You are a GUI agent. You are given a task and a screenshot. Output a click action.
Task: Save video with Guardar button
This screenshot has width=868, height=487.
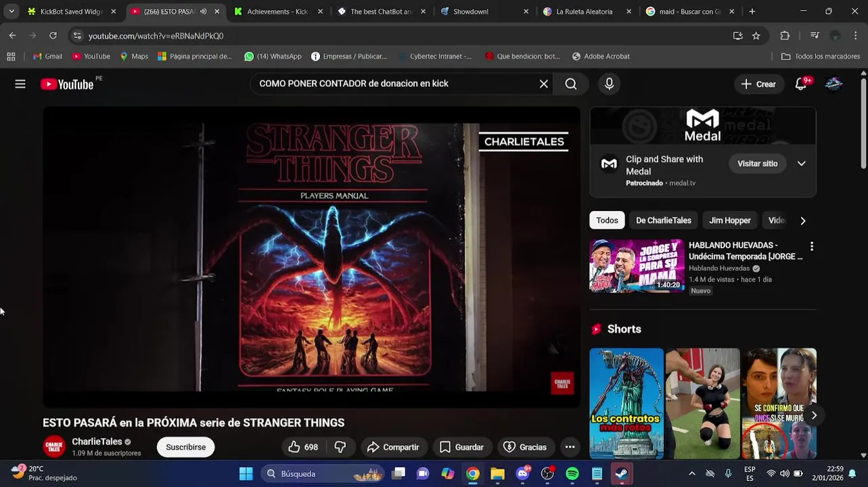click(x=461, y=447)
